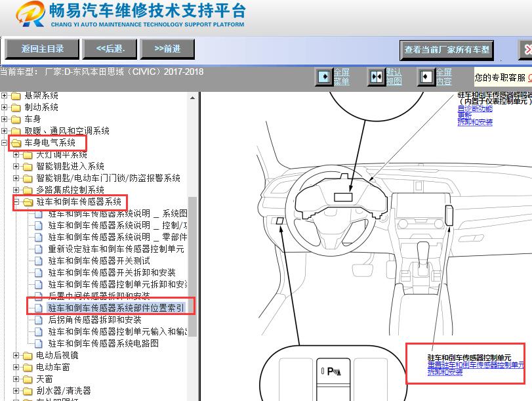The width and height of the screenshot is (532, 401).
Task: Expand the 取暖、通风和空调系统 node
Action: [4, 131]
